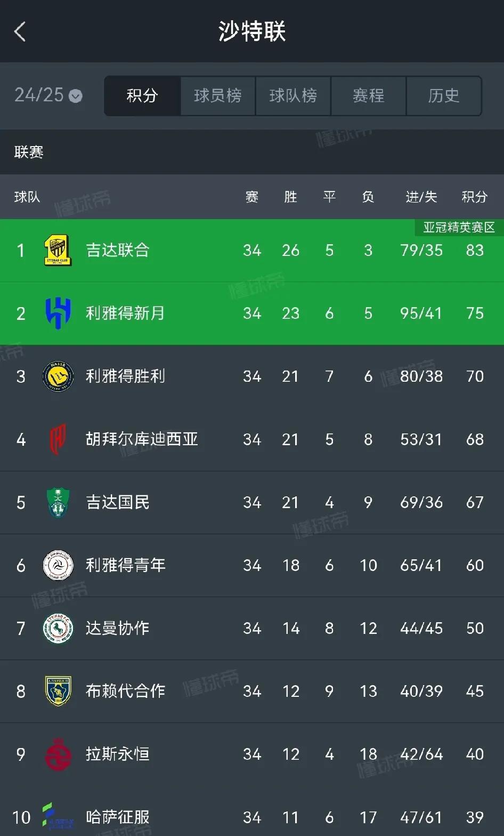This screenshot has height=836, width=504.
Task: Open the 赛程 tab
Action: [x=368, y=96]
